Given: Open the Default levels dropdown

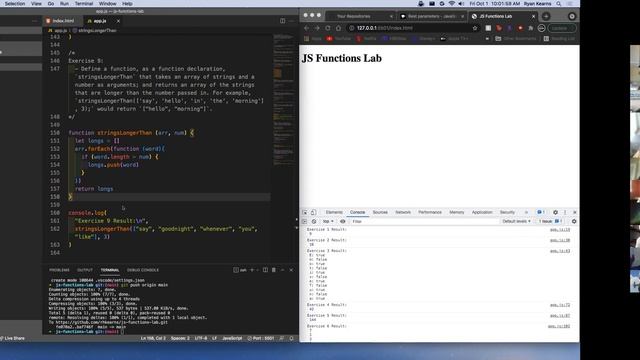Looking at the screenshot, I should pyautogui.click(x=516, y=221).
